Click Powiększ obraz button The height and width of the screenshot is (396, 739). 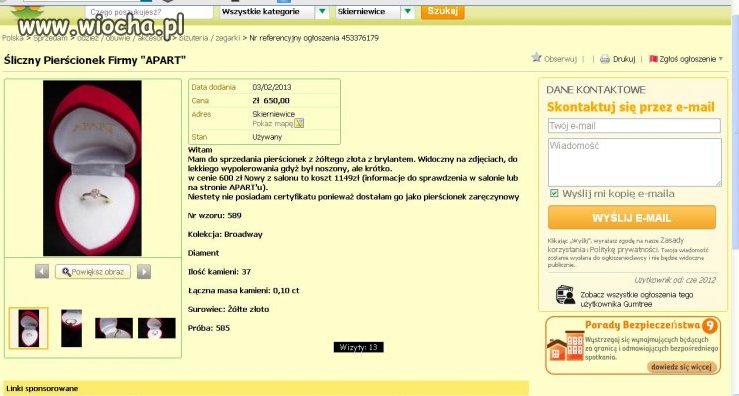pyautogui.click(x=93, y=272)
